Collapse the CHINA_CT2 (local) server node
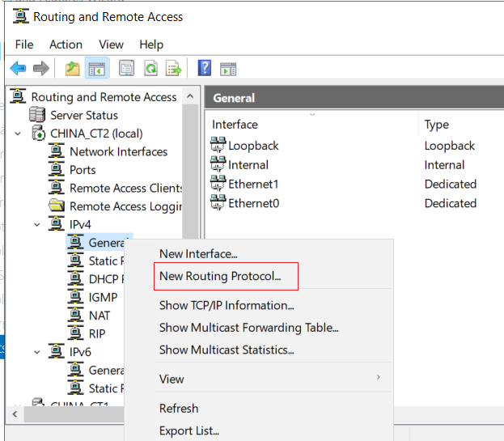Viewport: 504px width, 441px height. pos(18,134)
